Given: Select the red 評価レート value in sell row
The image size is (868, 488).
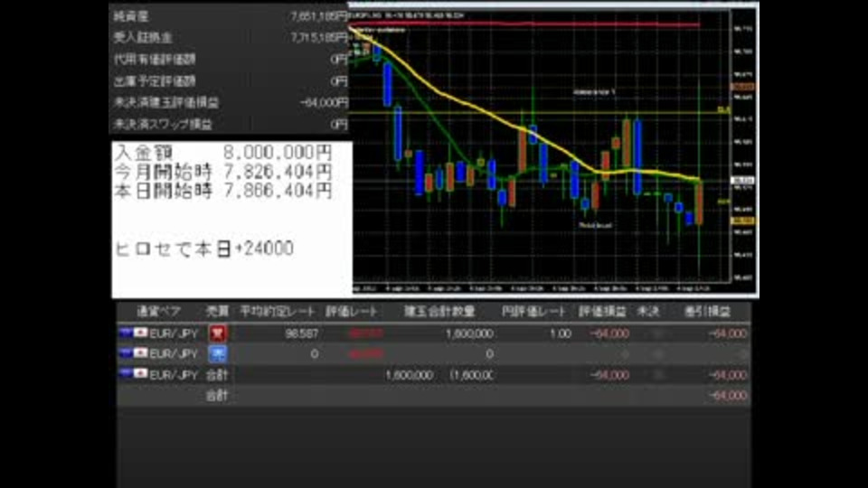Looking at the screenshot, I should [x=366, y=354].
